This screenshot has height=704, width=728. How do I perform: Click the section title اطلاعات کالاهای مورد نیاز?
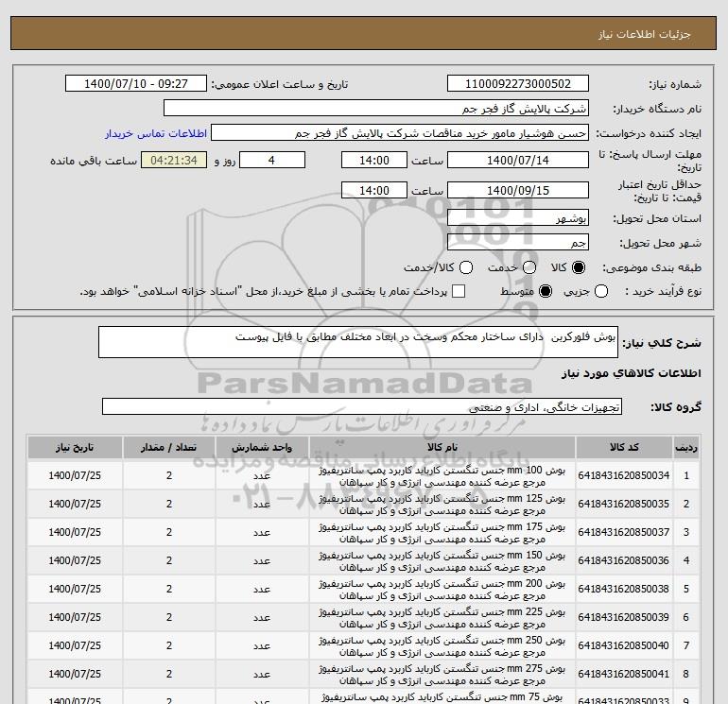[x=632, y=373]
